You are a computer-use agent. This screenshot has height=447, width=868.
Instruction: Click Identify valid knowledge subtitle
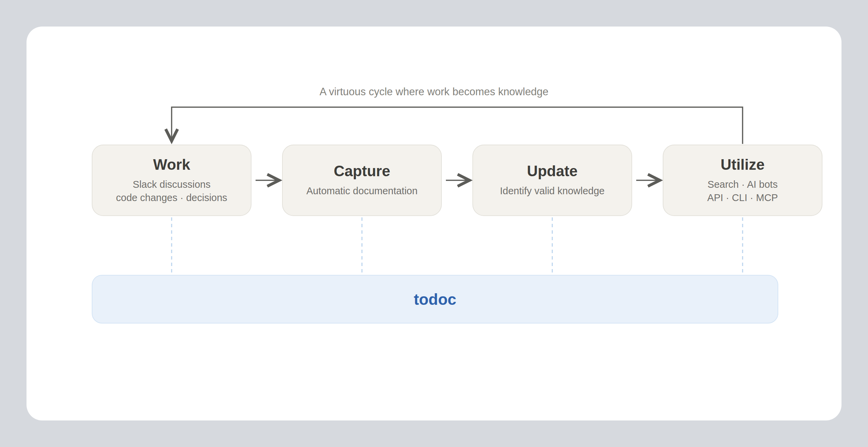552,191
